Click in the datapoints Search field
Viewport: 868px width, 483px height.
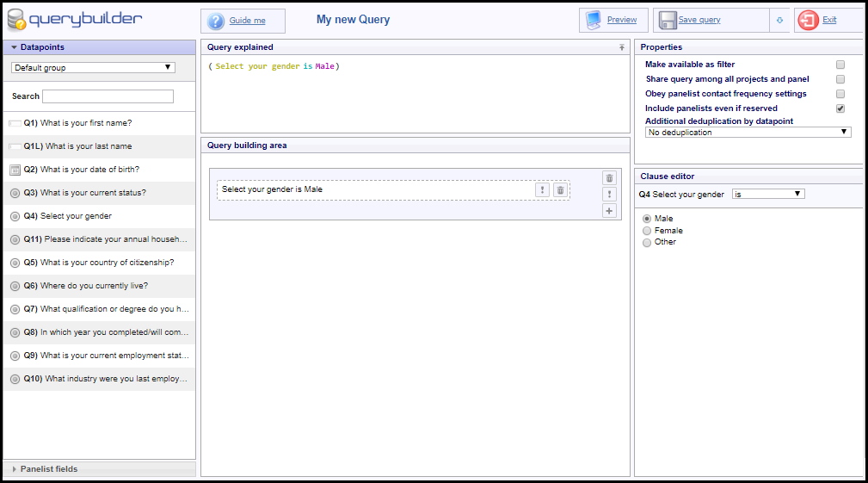pyautogui.click(x=108, y=96)
